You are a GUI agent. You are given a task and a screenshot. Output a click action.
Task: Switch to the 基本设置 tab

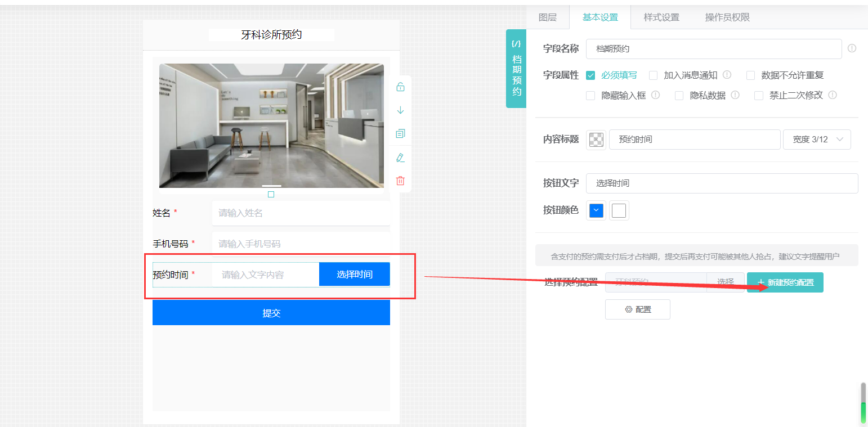pos(600,17)
